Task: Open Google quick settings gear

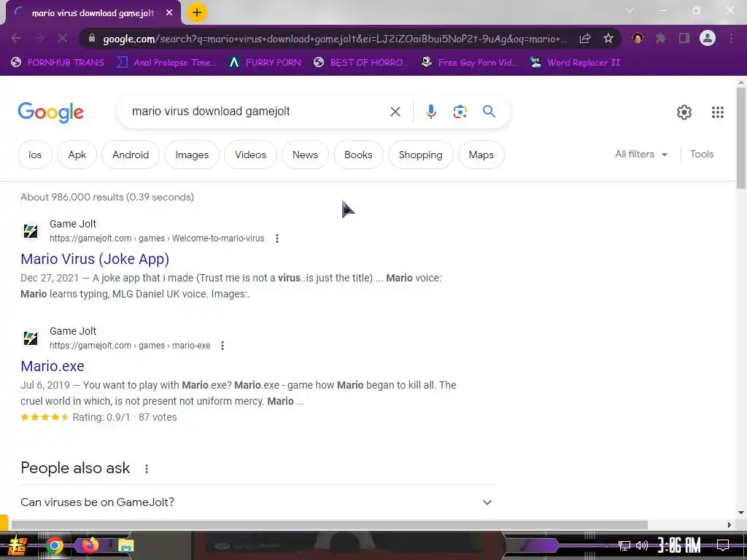Action: point(684,112)
